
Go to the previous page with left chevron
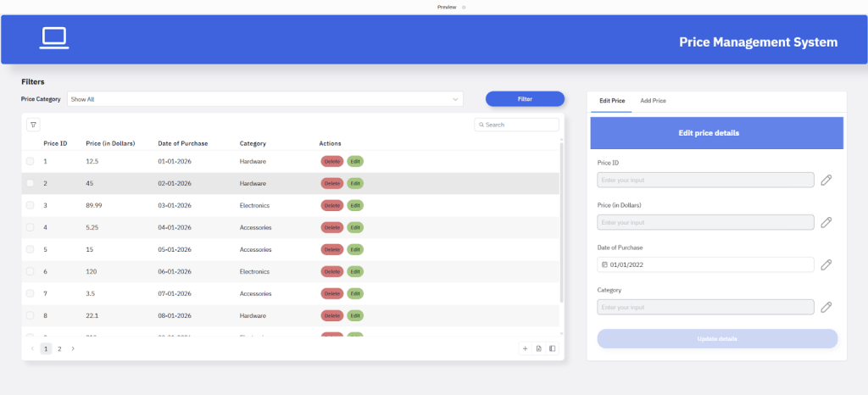point(32,348)
